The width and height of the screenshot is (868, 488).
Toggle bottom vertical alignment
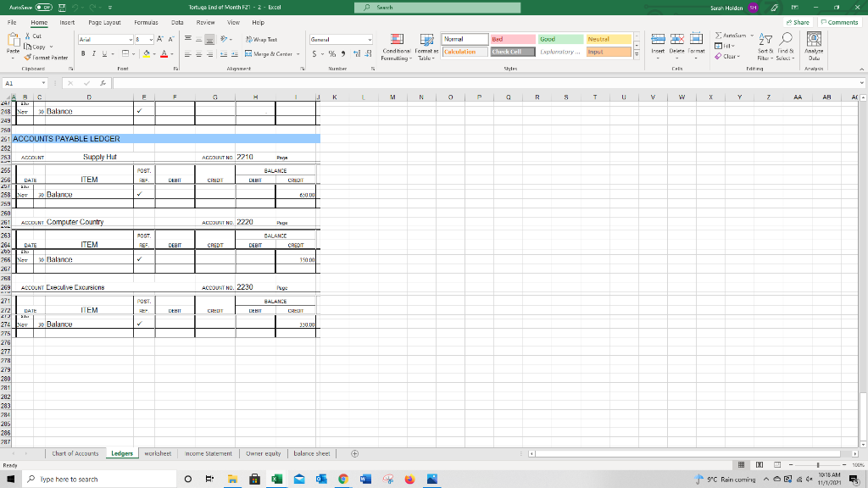pyautogui.click(x=209, y=39)
